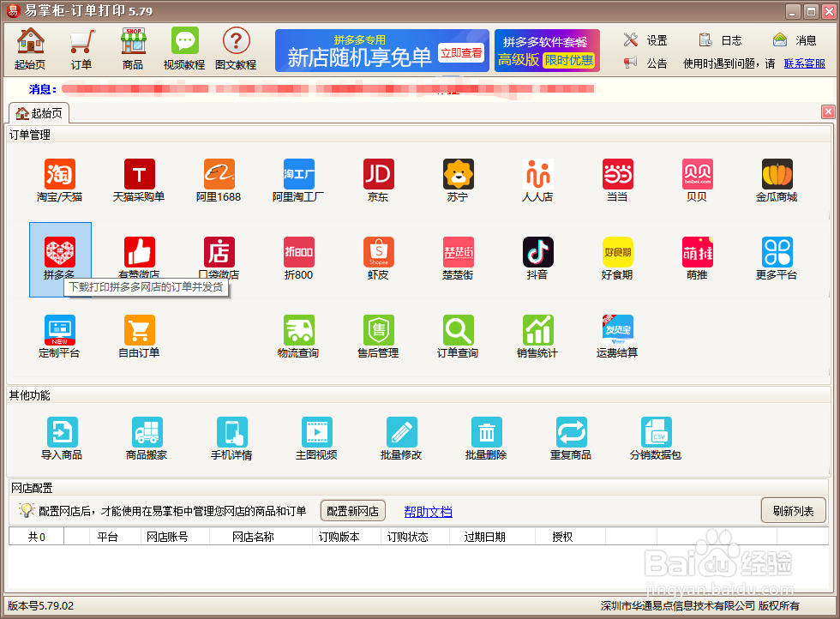This screenshot has height=619, width=840.
Task: Open 销售统计 sales statistics chart
Action: [538, 337]
